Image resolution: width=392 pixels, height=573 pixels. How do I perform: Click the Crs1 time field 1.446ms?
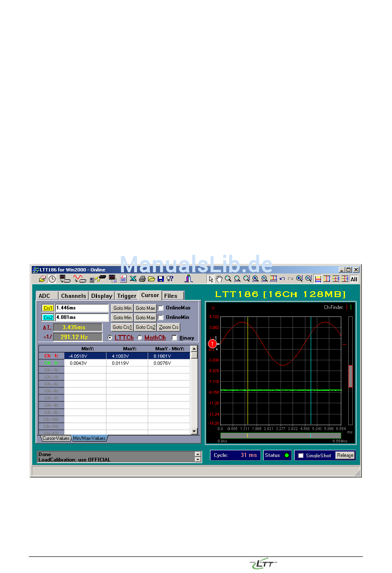click(x=82, y=308)
